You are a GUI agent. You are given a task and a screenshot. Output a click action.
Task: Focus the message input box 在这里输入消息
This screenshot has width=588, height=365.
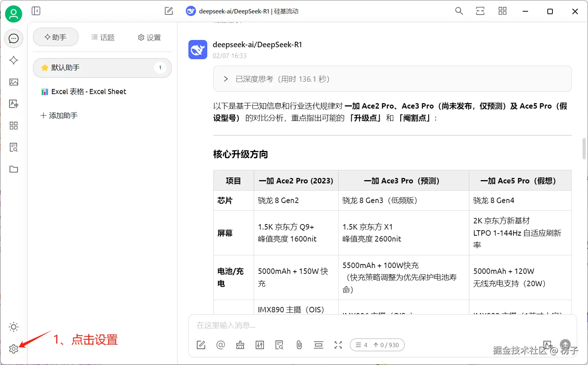(383, 325)
